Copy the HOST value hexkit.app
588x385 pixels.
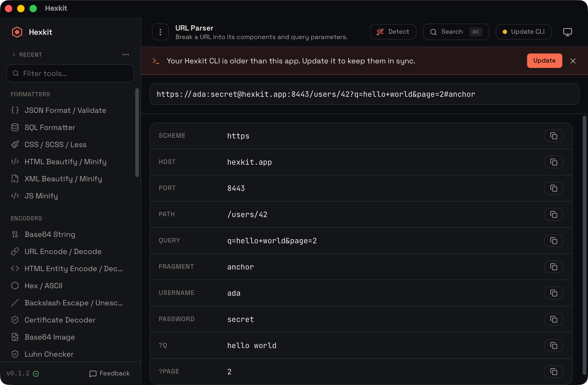point(554,162)
